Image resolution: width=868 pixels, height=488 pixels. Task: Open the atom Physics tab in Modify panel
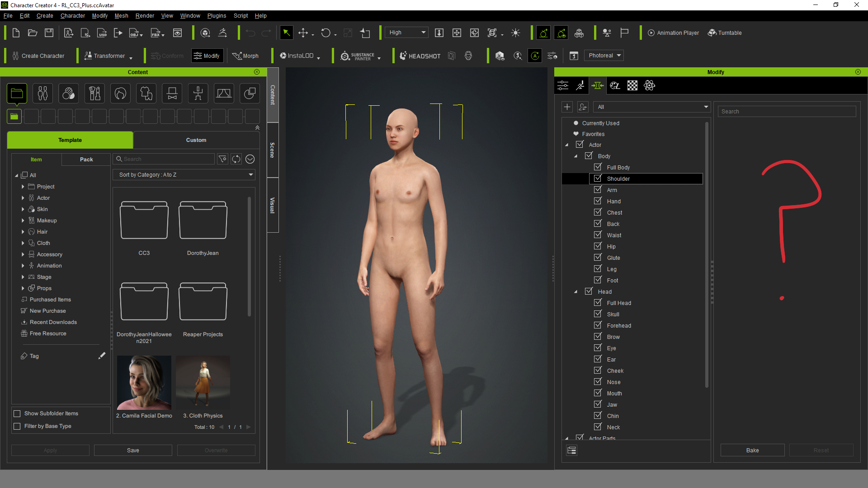(x=650, y=85)
